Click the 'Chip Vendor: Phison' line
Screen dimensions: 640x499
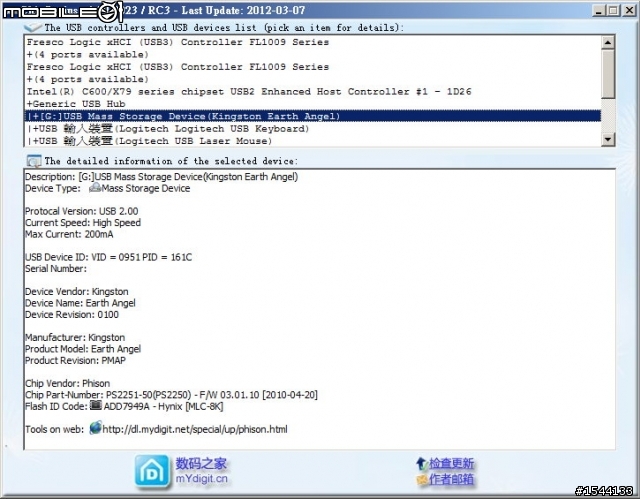pos(68,384)
